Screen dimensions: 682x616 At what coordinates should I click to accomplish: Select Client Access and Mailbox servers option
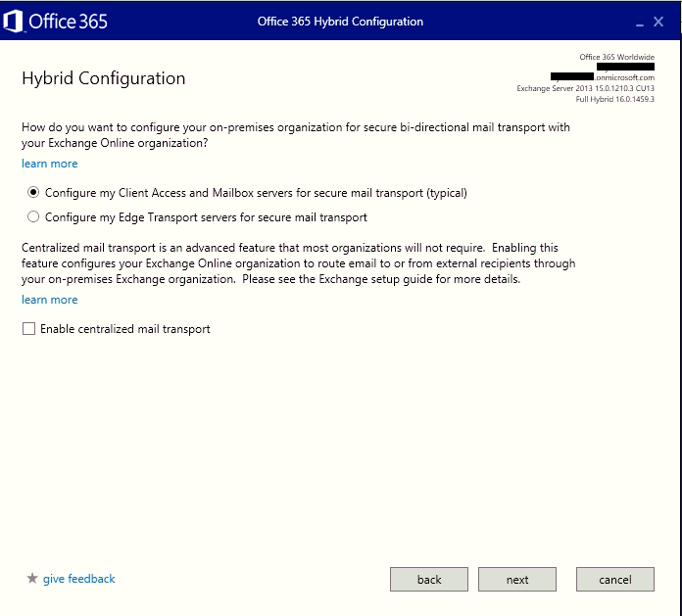pos(33,192)
